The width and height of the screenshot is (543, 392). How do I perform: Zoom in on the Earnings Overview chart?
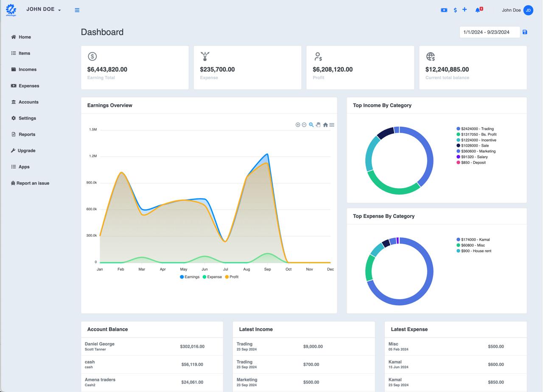[x=298, y=125]
